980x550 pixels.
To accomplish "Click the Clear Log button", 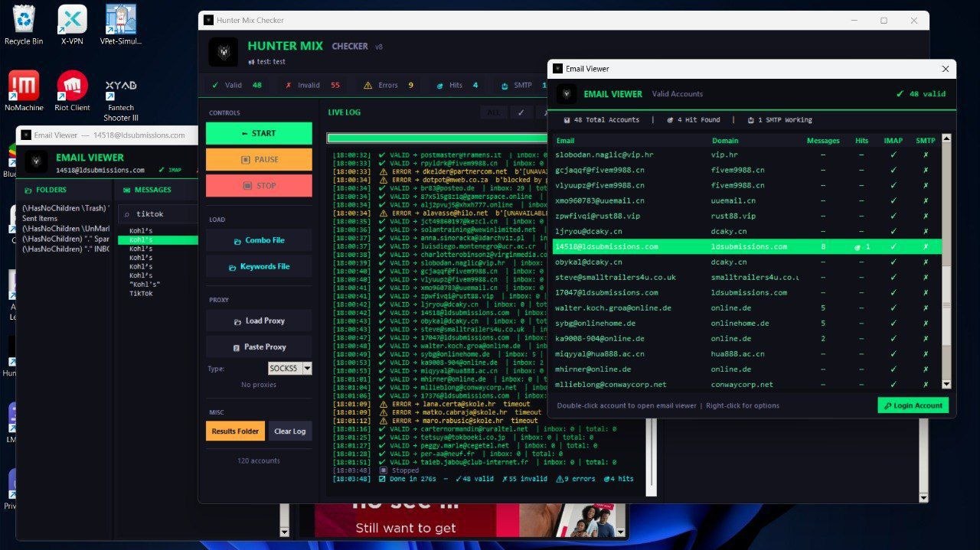I will [290, 431].
